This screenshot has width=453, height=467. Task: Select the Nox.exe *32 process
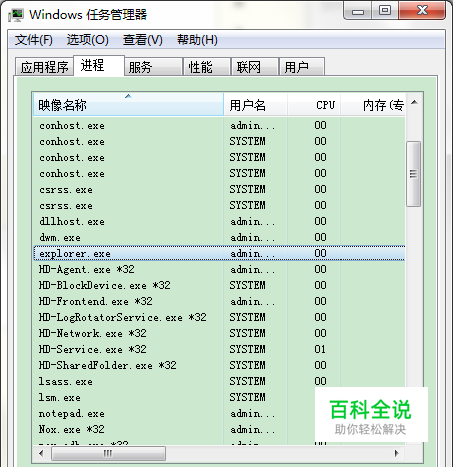[174, 429]
